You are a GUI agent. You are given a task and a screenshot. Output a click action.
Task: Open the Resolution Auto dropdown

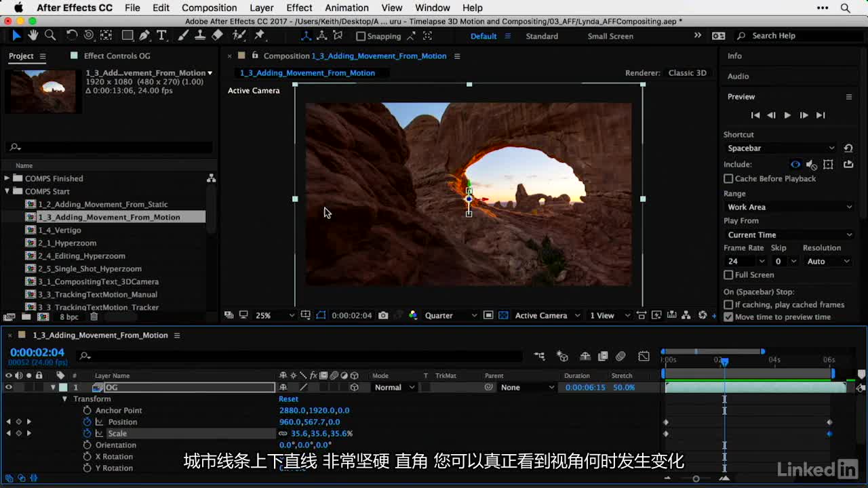click(828, 261)
